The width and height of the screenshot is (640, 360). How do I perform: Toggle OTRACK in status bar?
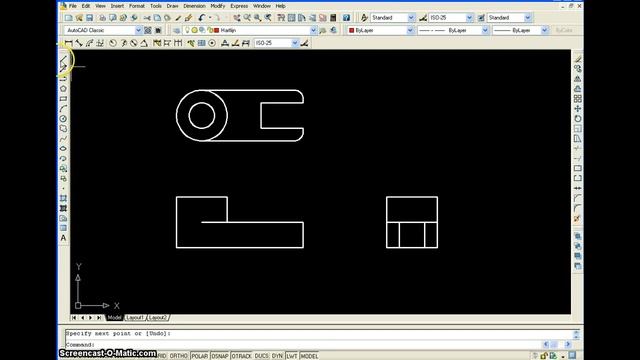(242, 356)
